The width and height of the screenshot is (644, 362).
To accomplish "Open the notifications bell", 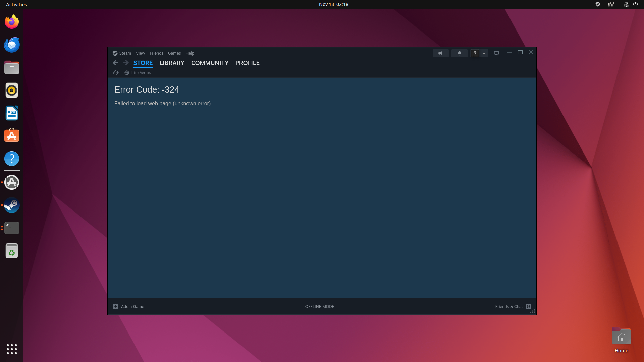I will [459, 53].
